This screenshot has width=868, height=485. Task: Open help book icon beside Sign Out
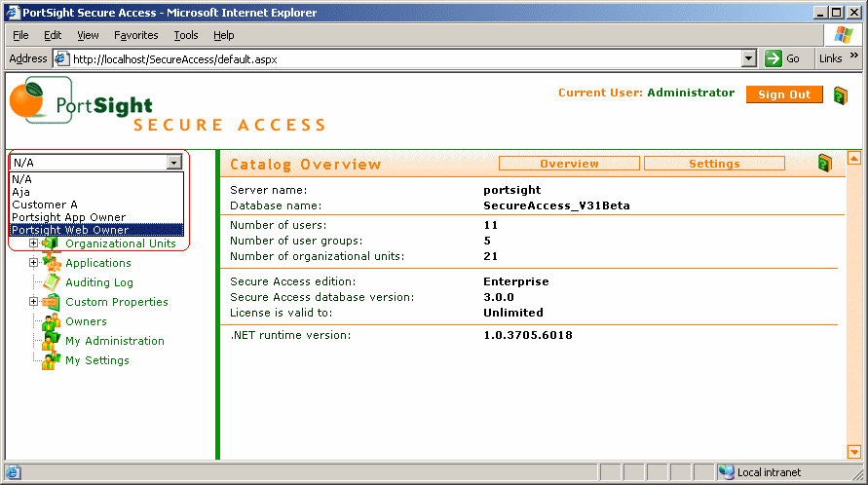pyautogui.click(x=840, y=95)
